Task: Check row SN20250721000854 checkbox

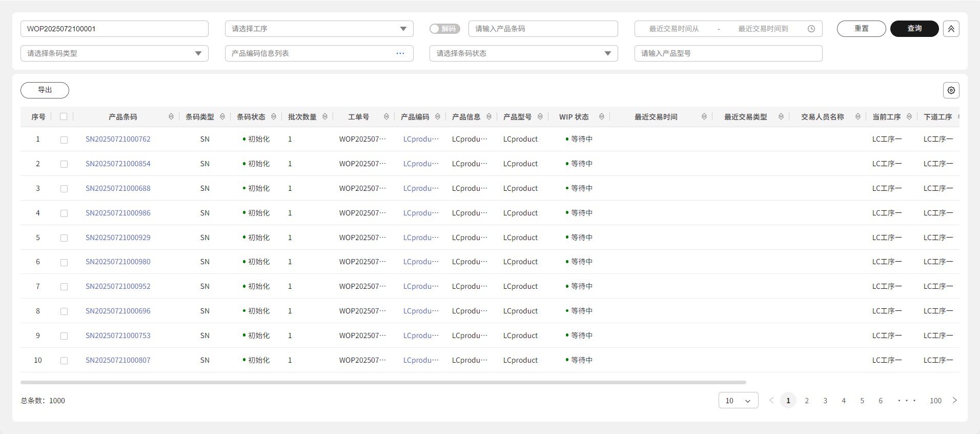Action: (x=64, y=164)
